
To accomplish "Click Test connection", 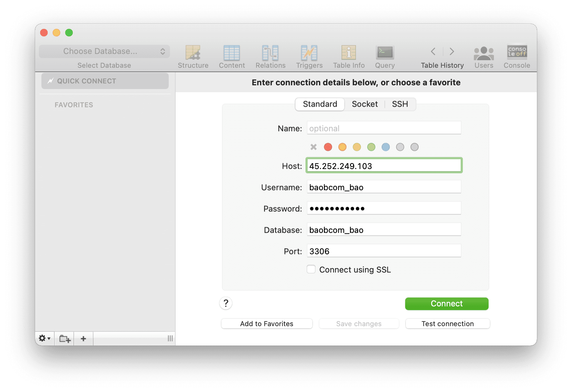I will coord(448,323).
